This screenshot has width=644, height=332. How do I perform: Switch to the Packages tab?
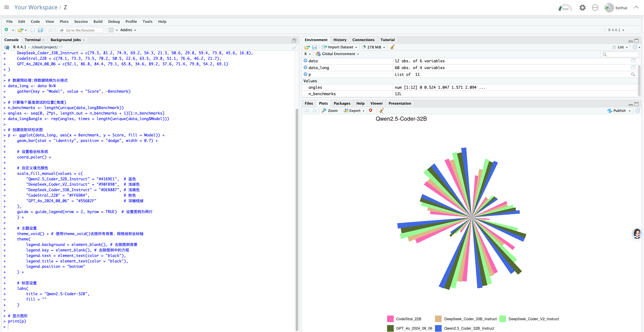point(342,103)
